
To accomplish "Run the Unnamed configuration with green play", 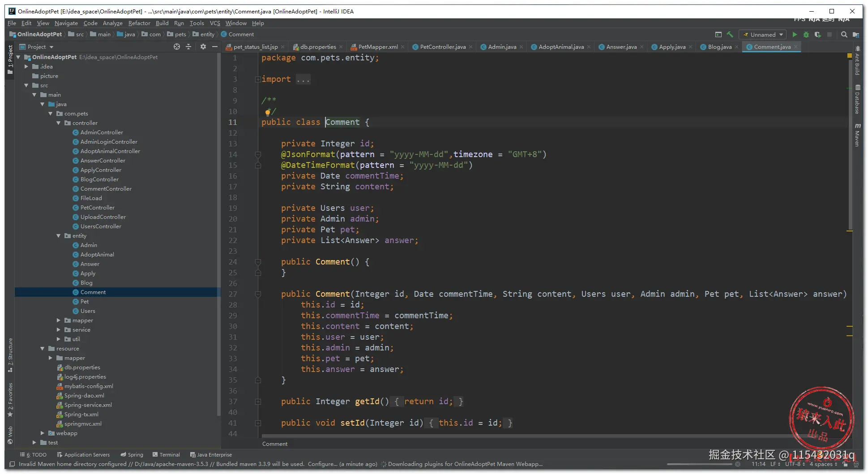I will [x=795, y=34].
